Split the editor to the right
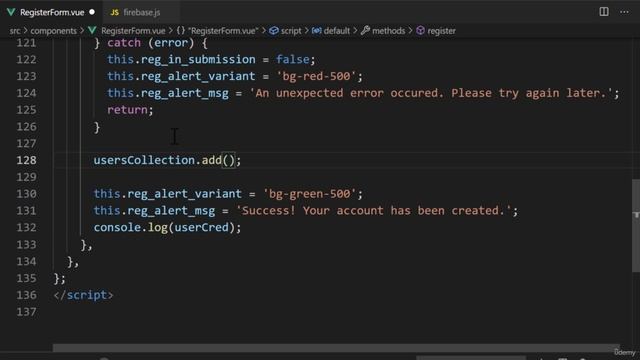Screen dimensions: 640x360 pos(604,12)
